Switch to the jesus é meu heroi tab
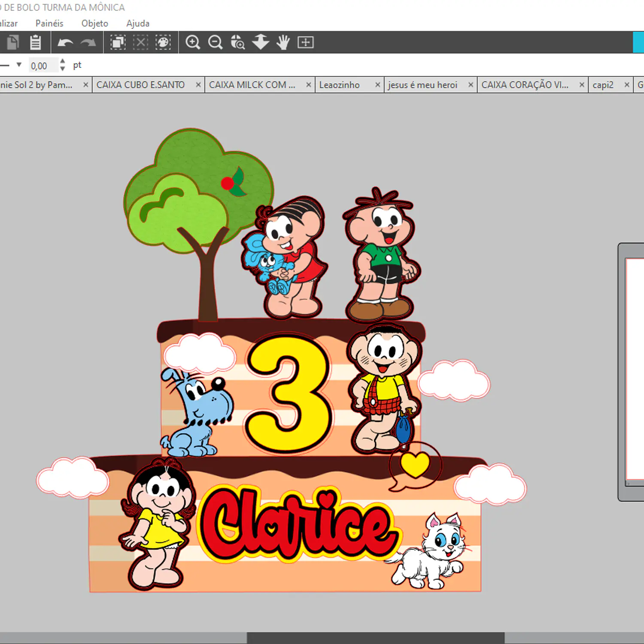This screenshot has height=644, width=644. click(430, 85)
